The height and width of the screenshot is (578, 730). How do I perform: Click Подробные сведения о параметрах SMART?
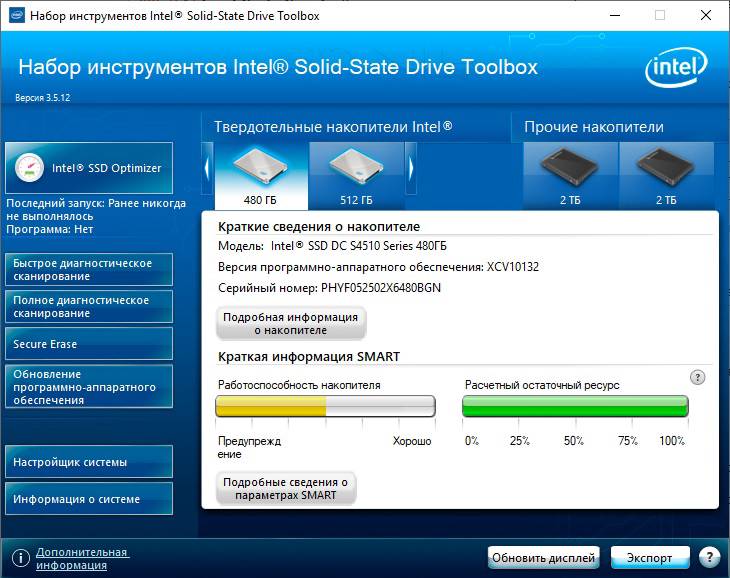(x=286, y=488)
